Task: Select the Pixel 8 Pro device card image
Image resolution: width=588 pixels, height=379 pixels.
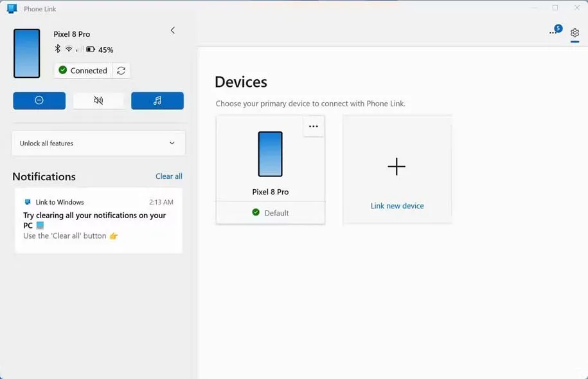Action: 270,154
